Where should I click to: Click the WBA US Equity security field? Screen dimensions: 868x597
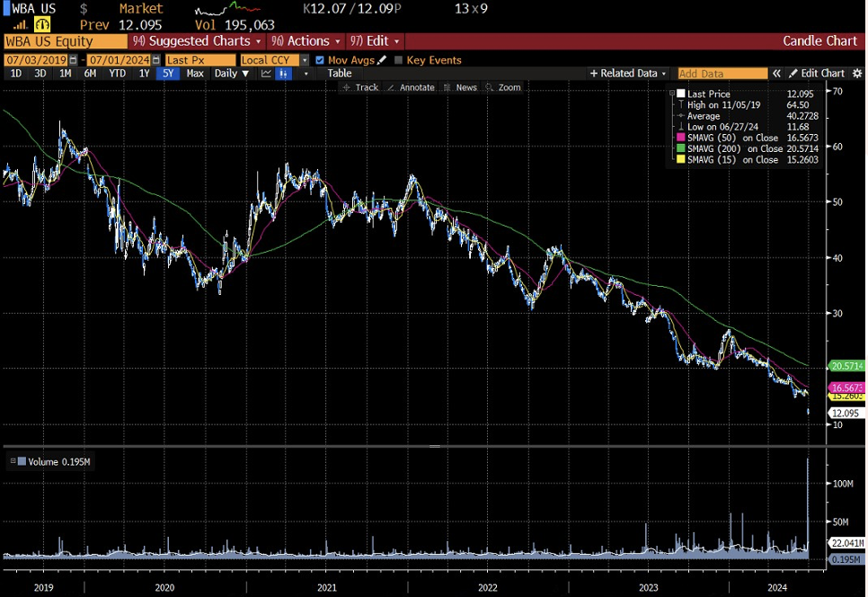pyautogui.click(x=66, y=41)
